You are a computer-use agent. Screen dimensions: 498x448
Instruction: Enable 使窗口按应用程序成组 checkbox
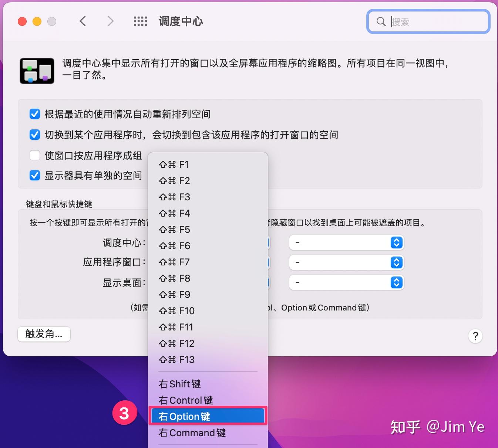click(34, 155)
